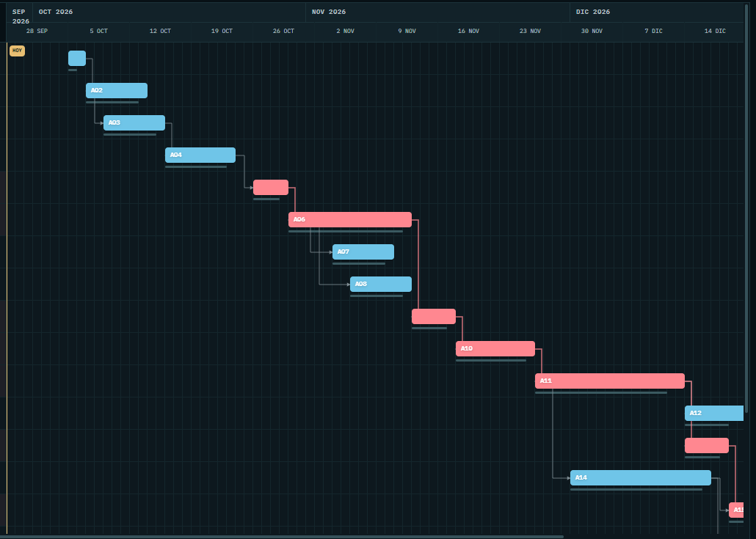The height and width of the screenshot is (539, 756).
Task: Select the unlabeled red bar between A08 and A10
Action: pos(434,317)
